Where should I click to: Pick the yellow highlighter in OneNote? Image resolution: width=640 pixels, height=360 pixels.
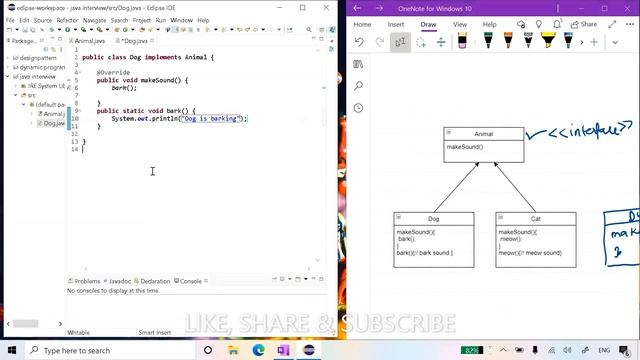click(x=548, y=40)
